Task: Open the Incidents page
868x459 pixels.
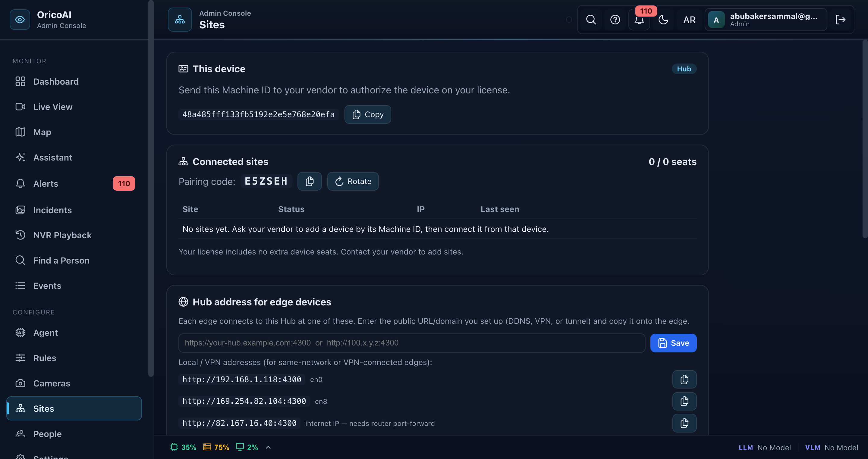Action: click(74, 210)
